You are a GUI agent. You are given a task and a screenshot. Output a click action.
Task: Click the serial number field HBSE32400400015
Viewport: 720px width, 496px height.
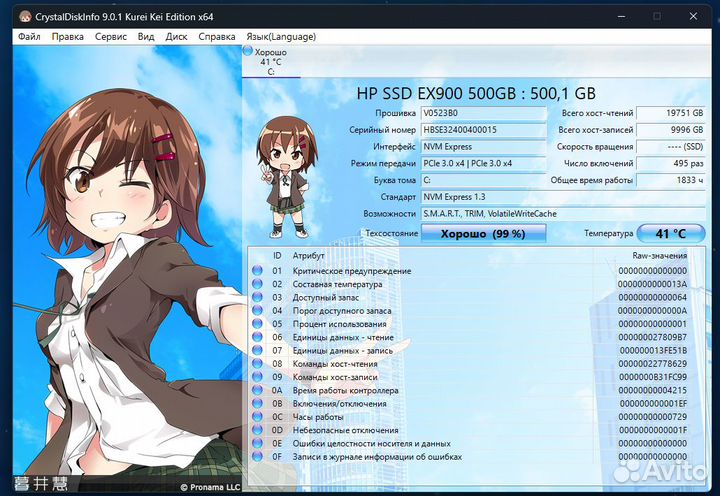click(484, 130)
